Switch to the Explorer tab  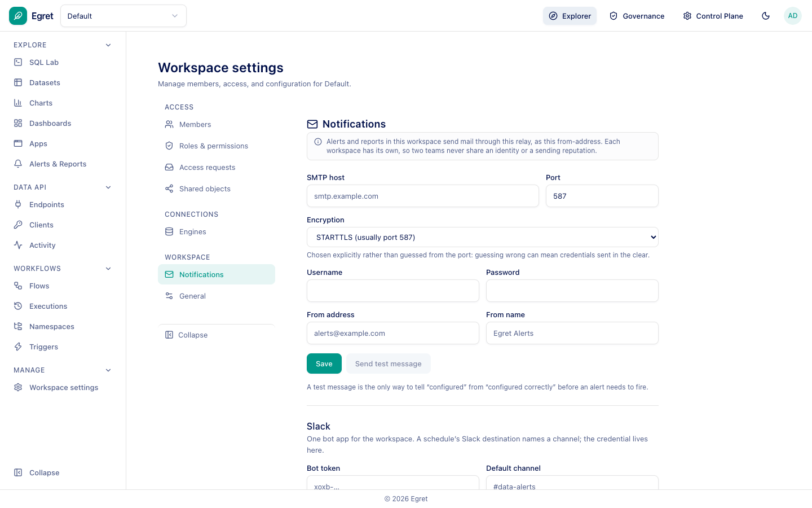pyautogui.click(x=570, y=16)
